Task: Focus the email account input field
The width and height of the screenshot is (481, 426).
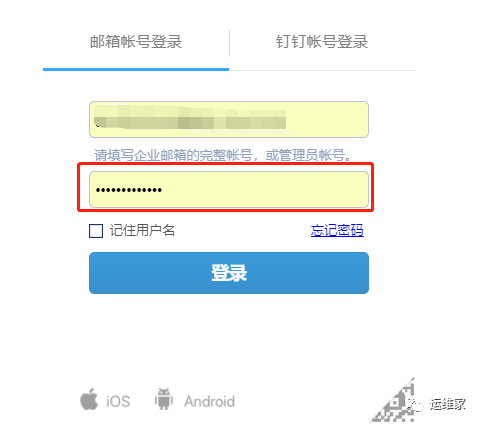Action: point(229,120)
